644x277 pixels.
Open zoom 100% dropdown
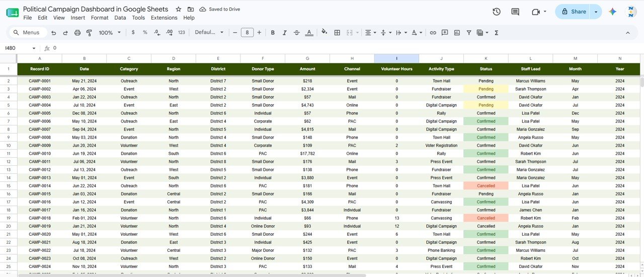pyautogui.click(x=110, y=33)
